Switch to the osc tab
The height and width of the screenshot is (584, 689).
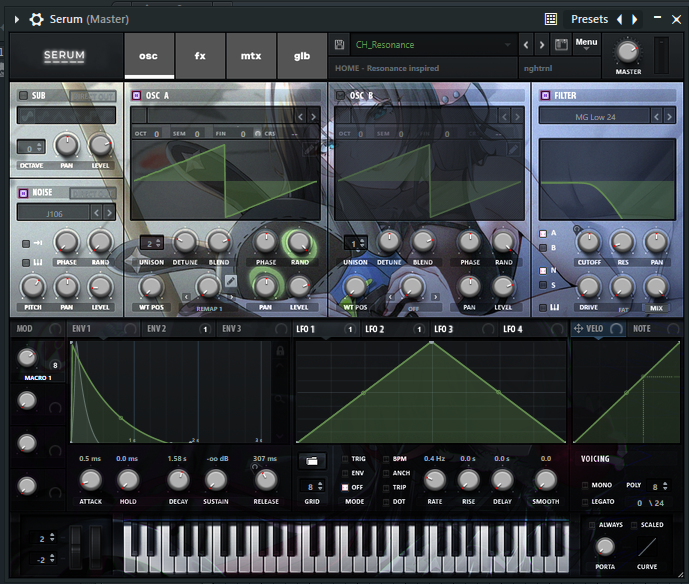coord(149,56)
